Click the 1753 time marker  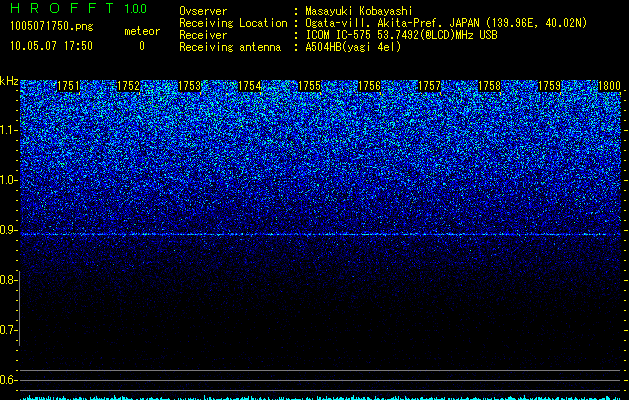click(189, 86)
